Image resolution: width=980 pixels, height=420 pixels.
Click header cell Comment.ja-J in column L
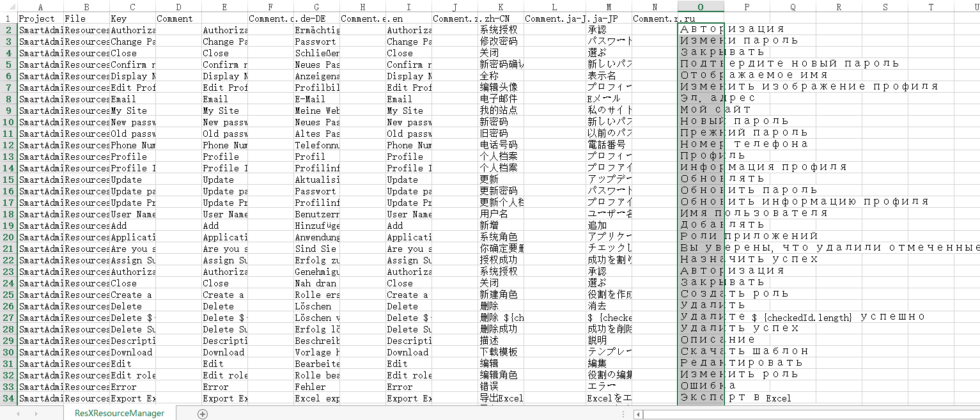[554, 19]
